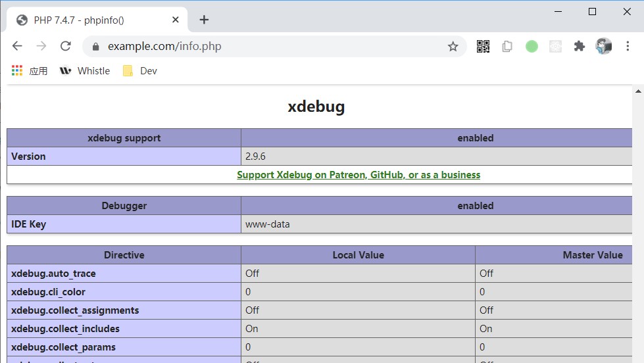Click the xdebug.collect_params directive
The height and width of the screenshot is (363, 644).
click(63, 347)
